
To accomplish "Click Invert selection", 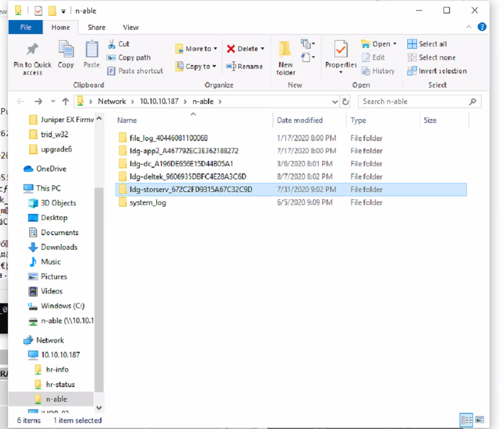I will [x=437, y=71].
